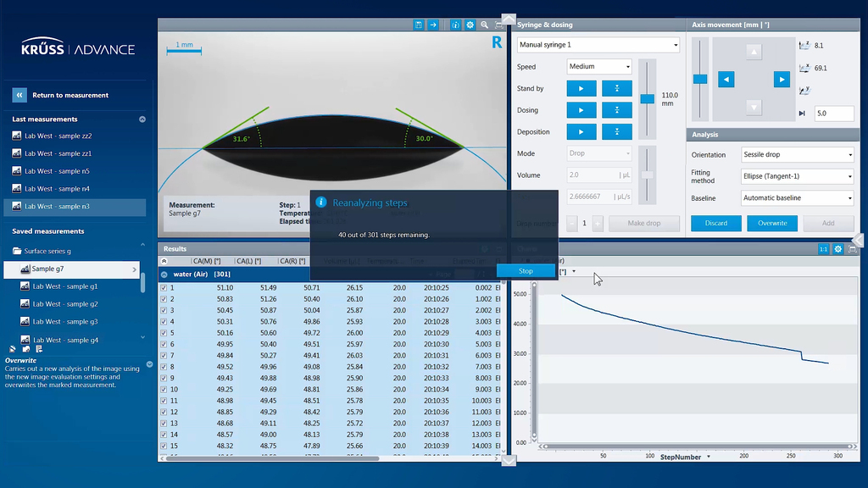Collapse the water (Air) results group
The image size is (868, 488).
point(164,274)
